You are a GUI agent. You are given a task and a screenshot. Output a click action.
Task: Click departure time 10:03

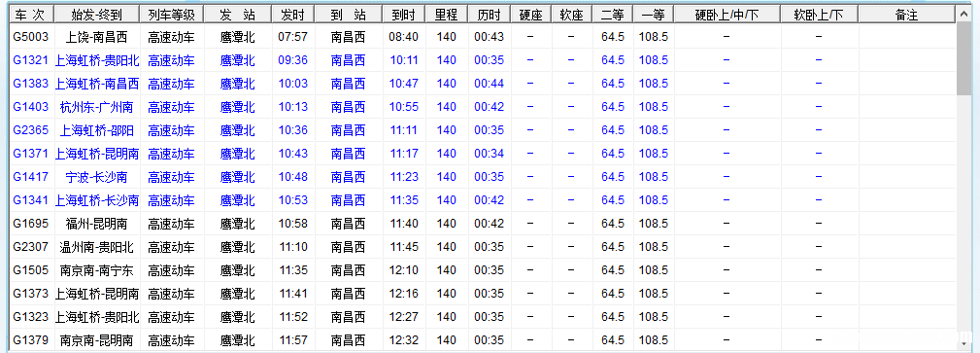click(x=293, y=84)
